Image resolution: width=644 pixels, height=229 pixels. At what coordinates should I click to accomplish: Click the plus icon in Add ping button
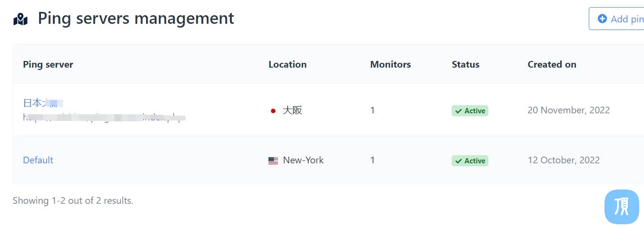coord(602,19)
